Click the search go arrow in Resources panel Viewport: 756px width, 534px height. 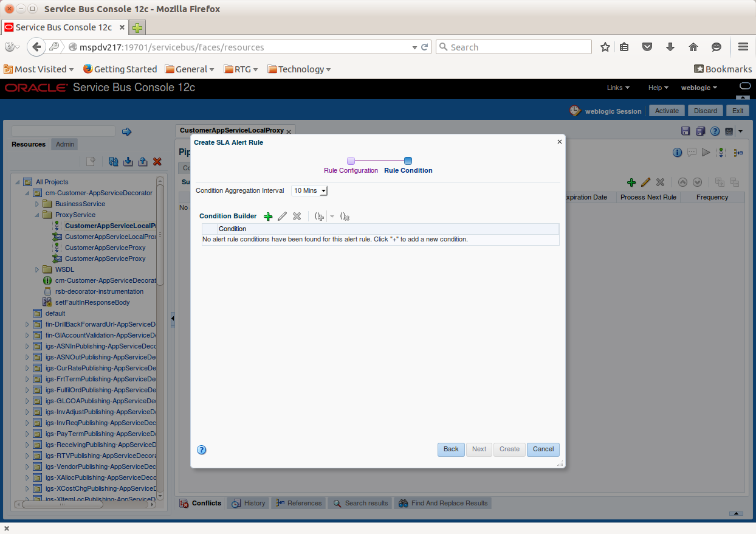click(127, 131)
